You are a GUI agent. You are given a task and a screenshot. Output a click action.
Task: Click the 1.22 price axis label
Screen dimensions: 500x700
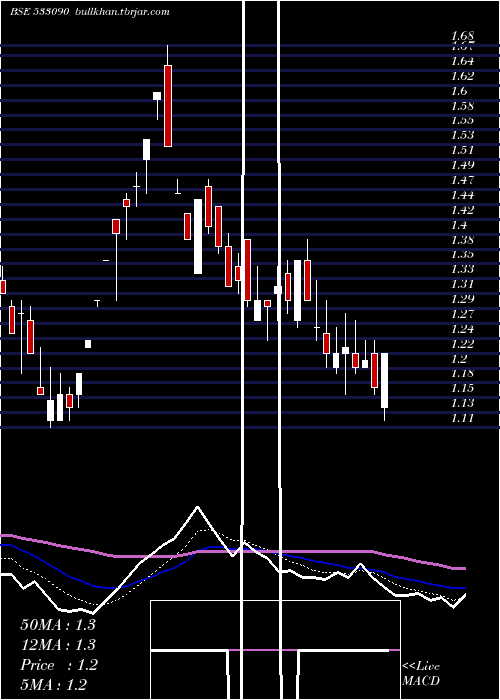coord(462,343)
